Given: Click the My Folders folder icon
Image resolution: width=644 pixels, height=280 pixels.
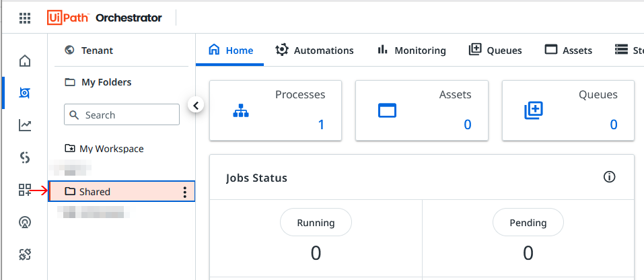Looking at the screenshot, I should (x=70, y=82).
